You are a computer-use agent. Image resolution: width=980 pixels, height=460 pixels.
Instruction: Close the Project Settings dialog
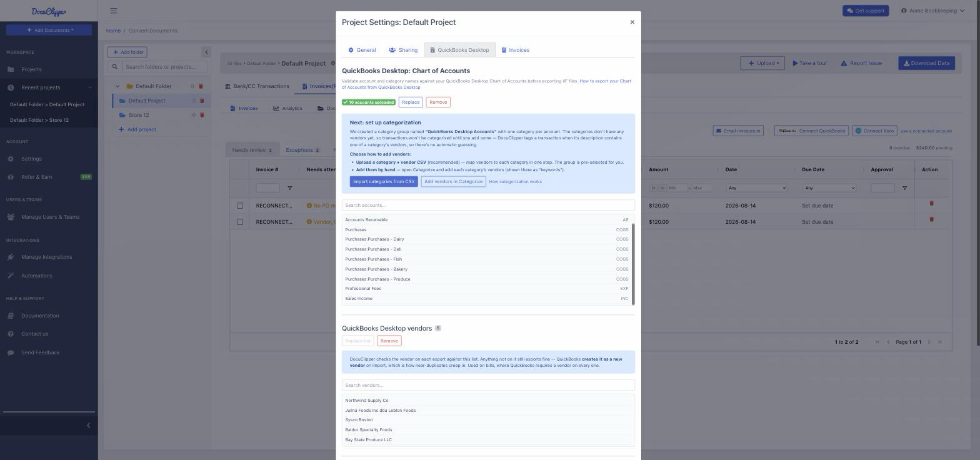pyautogui.click(x=632, y=22)
